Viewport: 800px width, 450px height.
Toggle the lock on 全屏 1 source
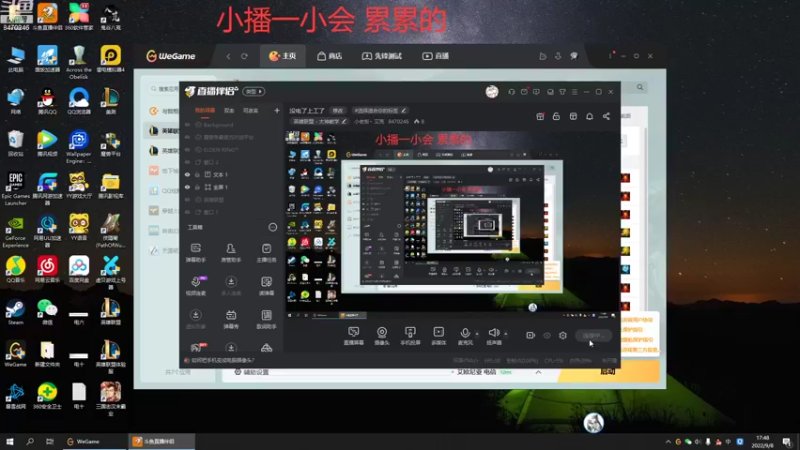[198, 187]
